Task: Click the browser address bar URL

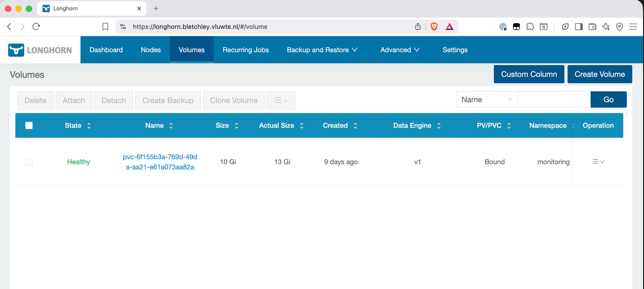Action: [x=200, y=27]
